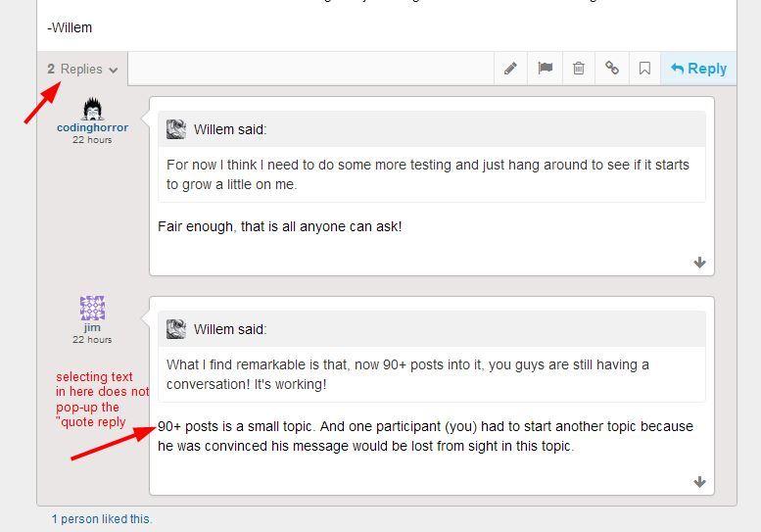The height and width of the screenshot is (532, 761).
Task: Click the 'Fair enough, that is all anyone can ask!' text
Action: pos(279,226)
